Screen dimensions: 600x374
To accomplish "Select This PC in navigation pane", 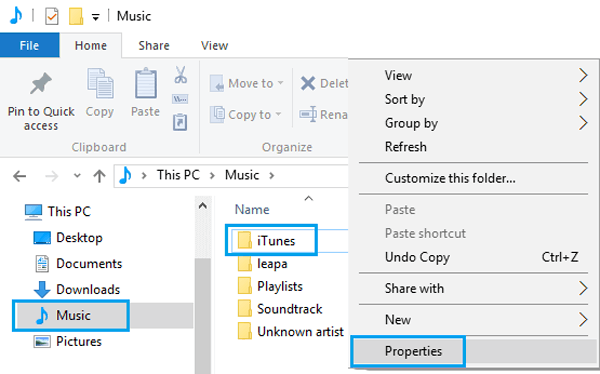I will pyautogui.click(x=57, y=212).
